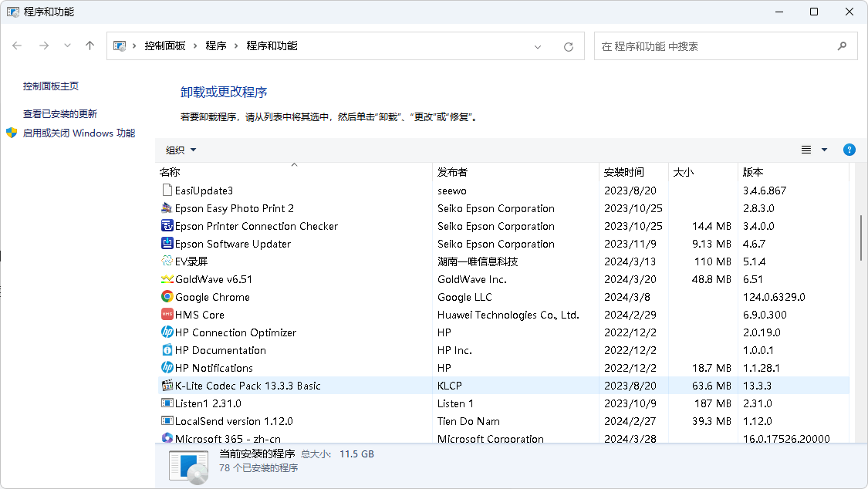Click the 控制面板 breadcrumb
The image size is (868, 489).
point(165,46)
